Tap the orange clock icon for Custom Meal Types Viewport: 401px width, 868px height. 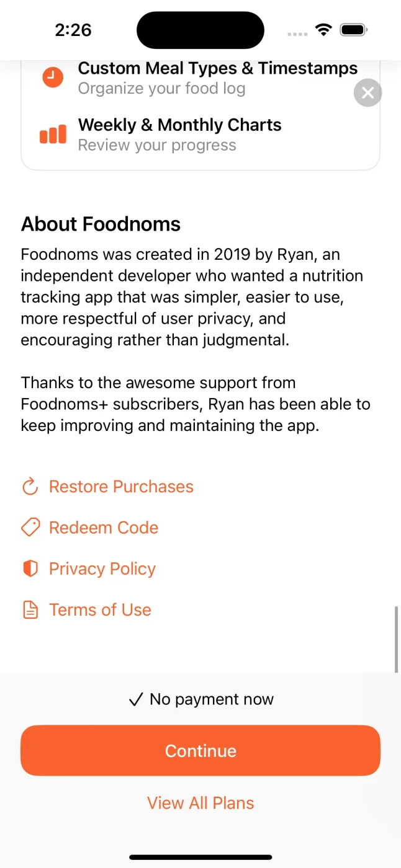click(x=53, y=77)
